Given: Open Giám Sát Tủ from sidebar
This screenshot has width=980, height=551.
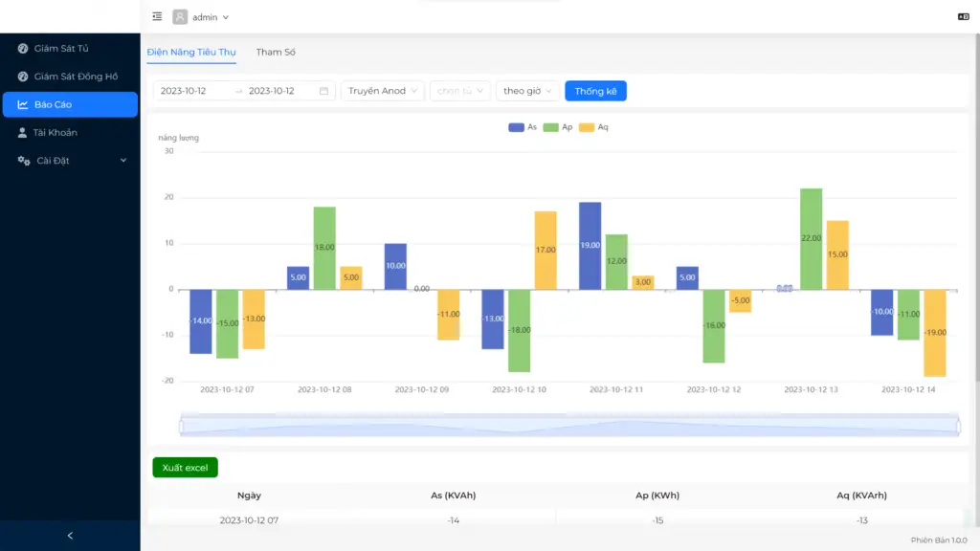Looking at the screenshot, I should (61, 48).
